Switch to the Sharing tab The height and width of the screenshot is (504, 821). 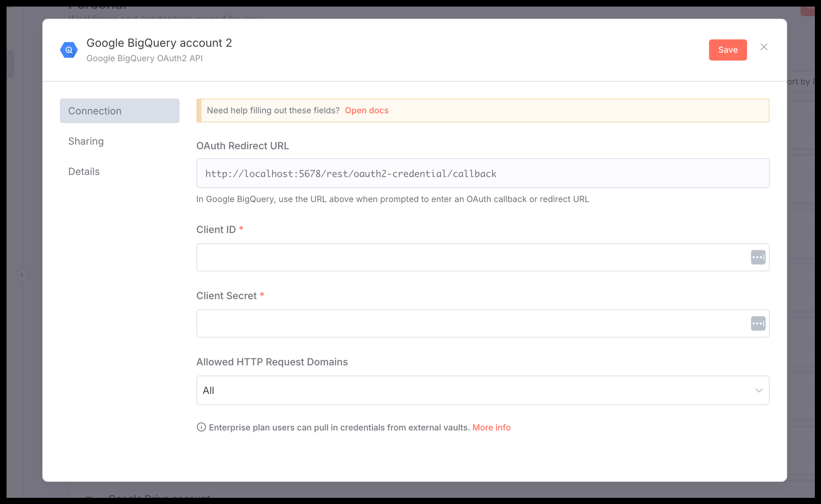click(x=86, y=141)
